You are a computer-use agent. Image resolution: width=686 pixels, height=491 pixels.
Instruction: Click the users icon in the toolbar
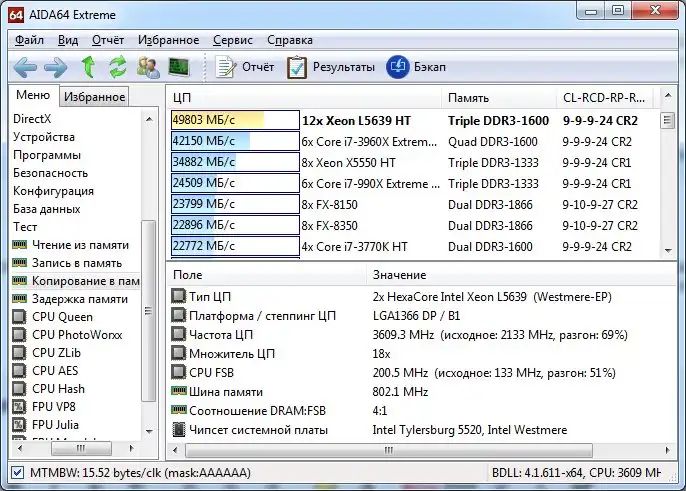tap(149, 67)
